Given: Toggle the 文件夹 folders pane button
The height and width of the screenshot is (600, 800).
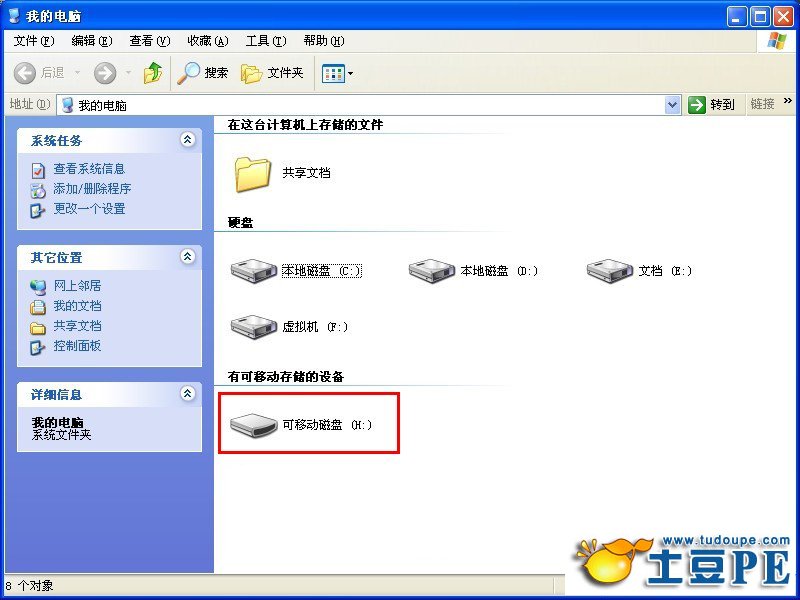Looking at the screenshot, I should [272, 73].
